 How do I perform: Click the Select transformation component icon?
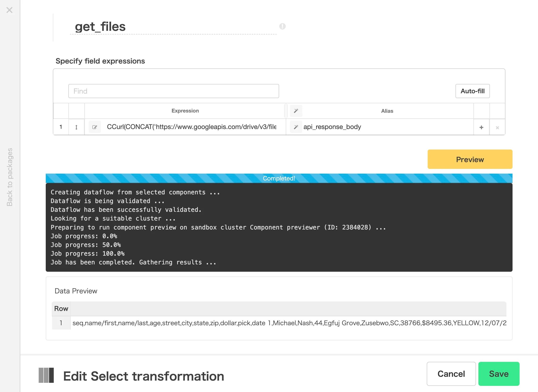(x=46, y=375)
